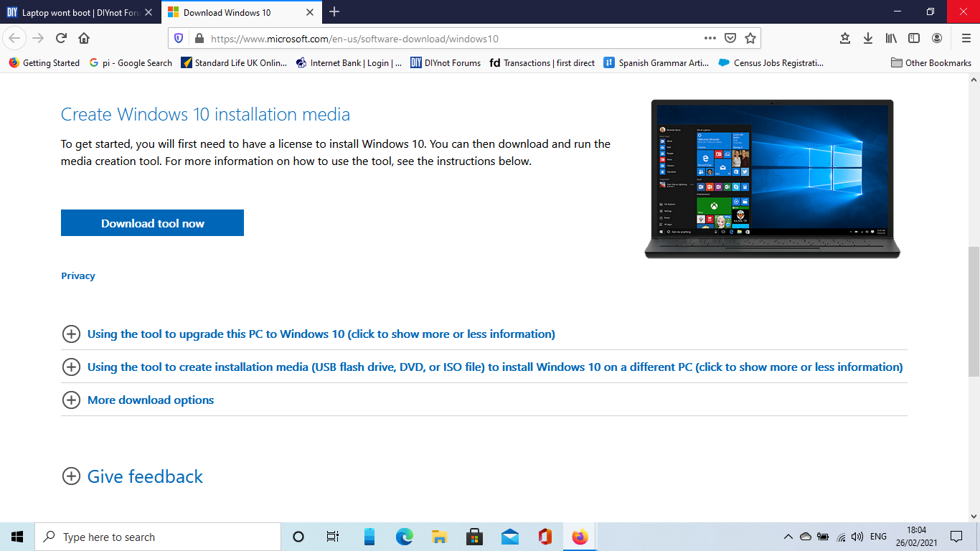This screenshot has width=980, height=551.
Task: Open the Library icon in toolbar
Action: point(891,38)
